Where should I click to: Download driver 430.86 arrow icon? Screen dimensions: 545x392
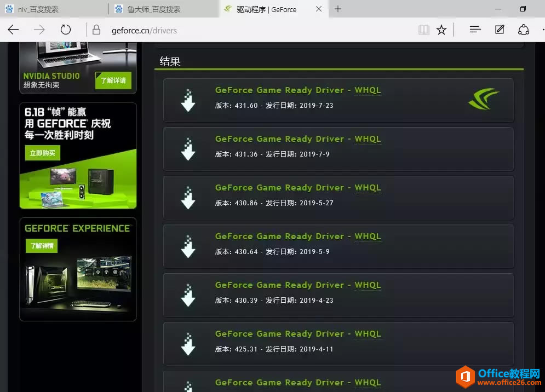point(188,198)
